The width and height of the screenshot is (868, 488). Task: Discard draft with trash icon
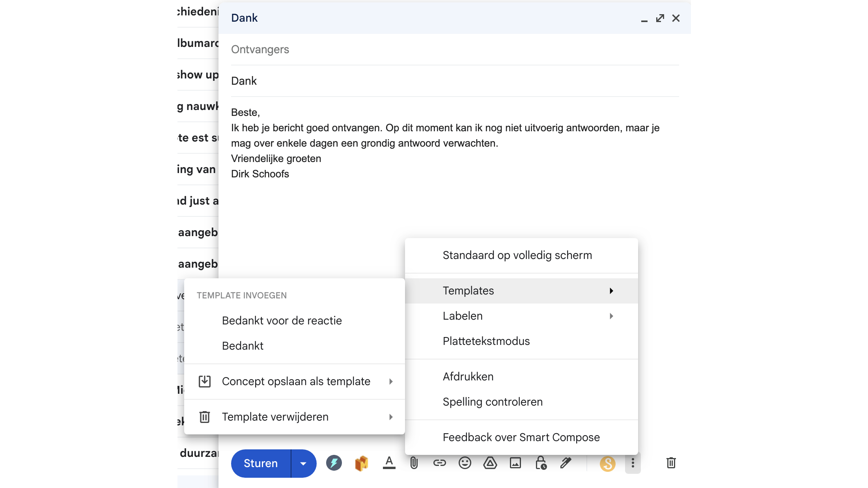click(x=671, y=463)
